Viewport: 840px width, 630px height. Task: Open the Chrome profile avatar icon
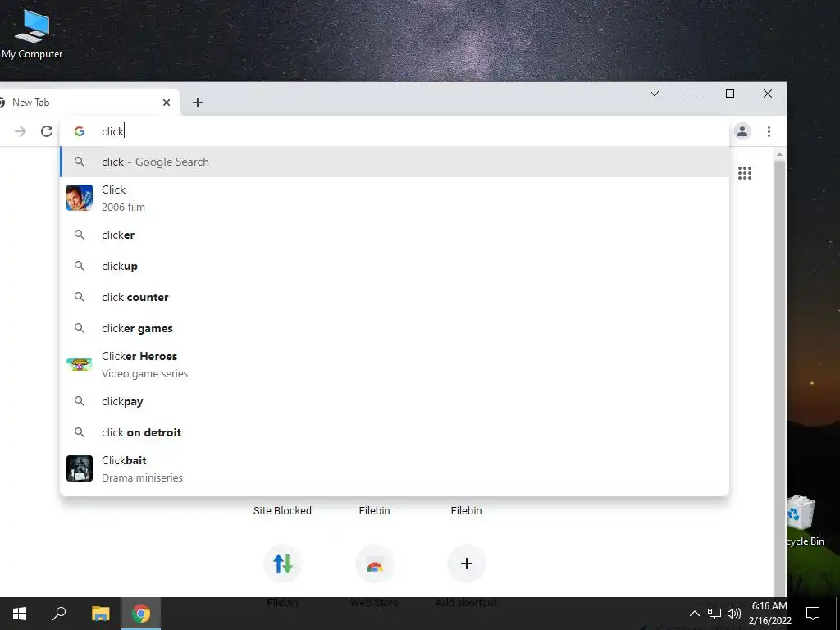(x=742, y=131)
